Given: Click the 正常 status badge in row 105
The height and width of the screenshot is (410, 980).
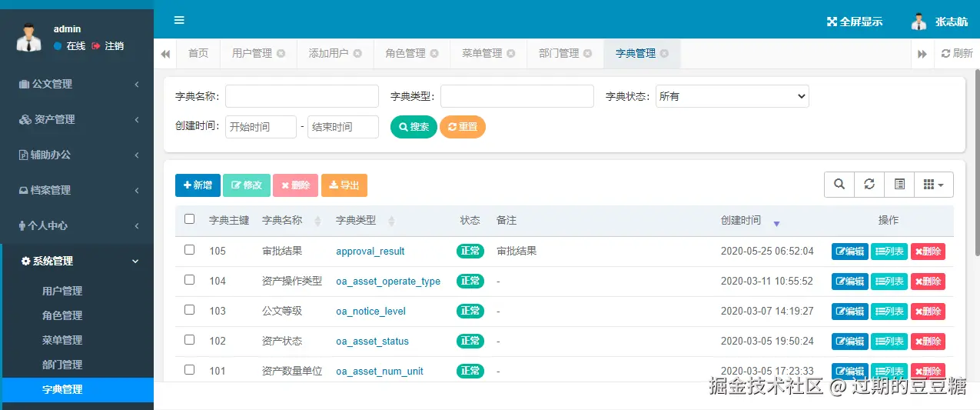Looking at the screenshot, I should coord(470,251).
